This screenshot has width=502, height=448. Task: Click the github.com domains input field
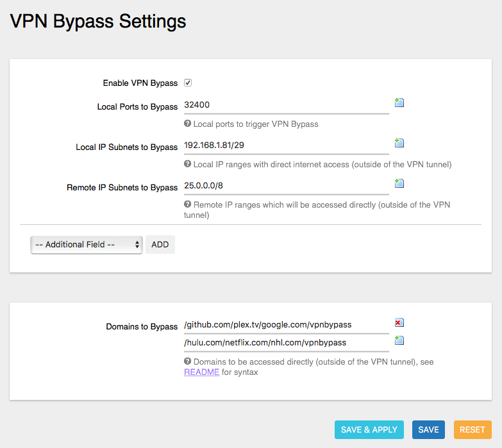286,325
